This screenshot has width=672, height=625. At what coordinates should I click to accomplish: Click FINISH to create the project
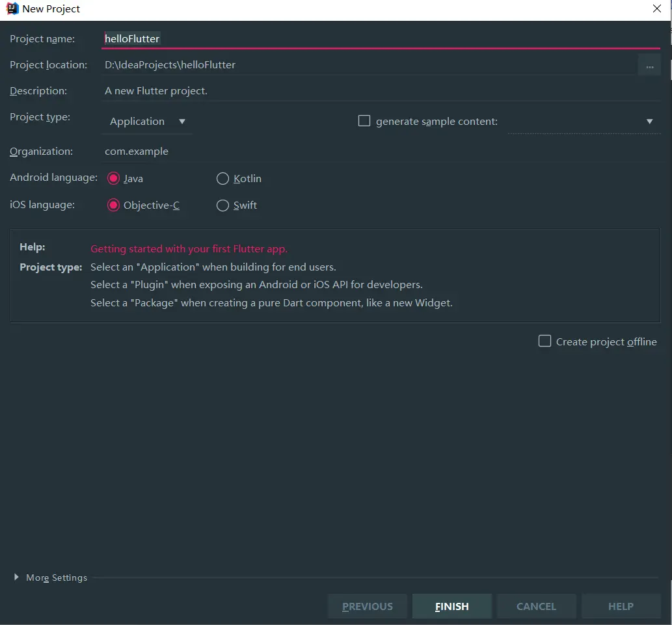tap(451, 606)
